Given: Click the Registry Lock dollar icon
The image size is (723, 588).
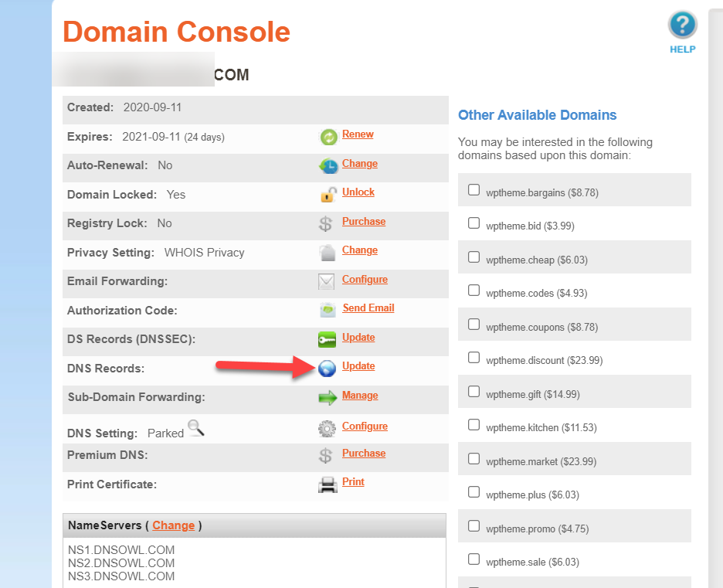Looking at the screenshot, I should [325, 223].
